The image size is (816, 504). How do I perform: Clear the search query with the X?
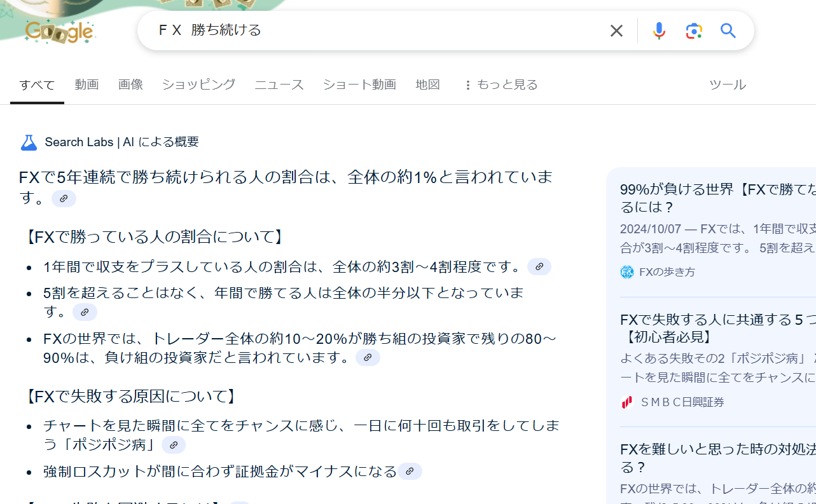point(616,30)
